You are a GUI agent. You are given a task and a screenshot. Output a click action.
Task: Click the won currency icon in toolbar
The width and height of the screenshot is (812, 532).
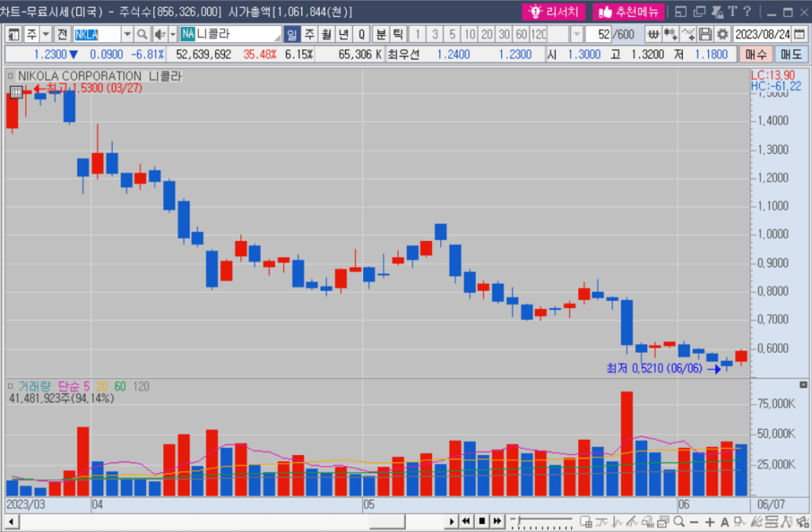pos(653,34)
